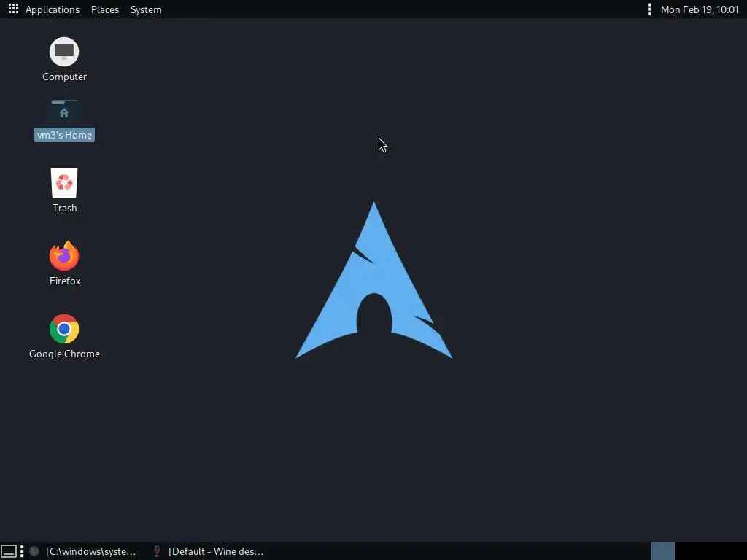Screen dimensions: 747x560
Task: Open the Places menu
Action: [x=105, y=9]
